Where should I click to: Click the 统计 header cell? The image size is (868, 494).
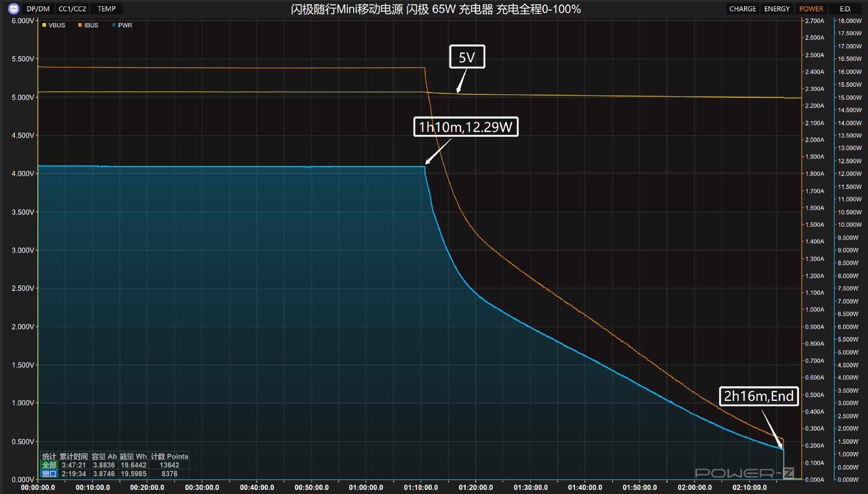(49, 456)
